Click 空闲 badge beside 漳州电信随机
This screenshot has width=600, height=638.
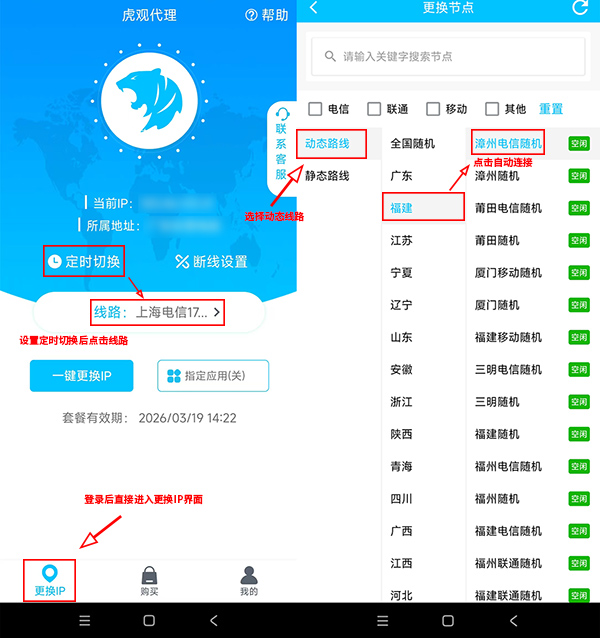(579, 143)
